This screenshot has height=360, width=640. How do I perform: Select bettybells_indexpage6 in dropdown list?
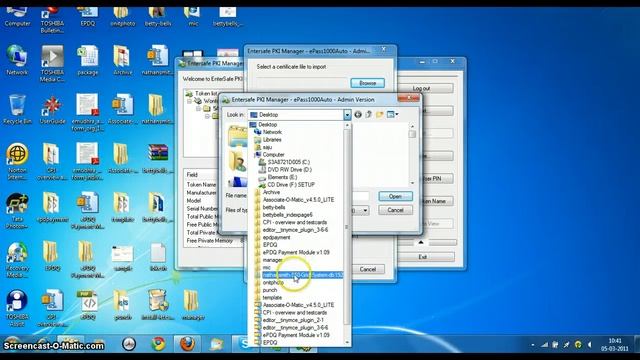tap(287, 215)
